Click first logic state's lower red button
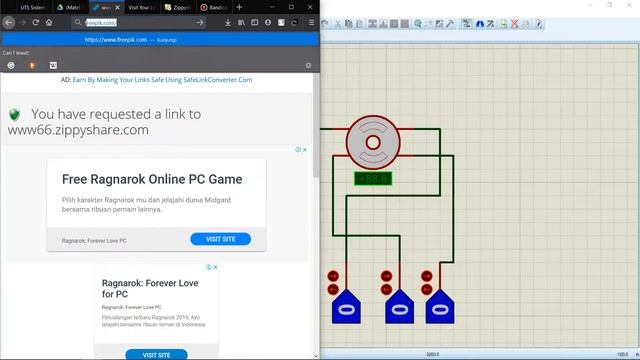The width and height of the screenshot is (640, 360). (x=333, y=289)
